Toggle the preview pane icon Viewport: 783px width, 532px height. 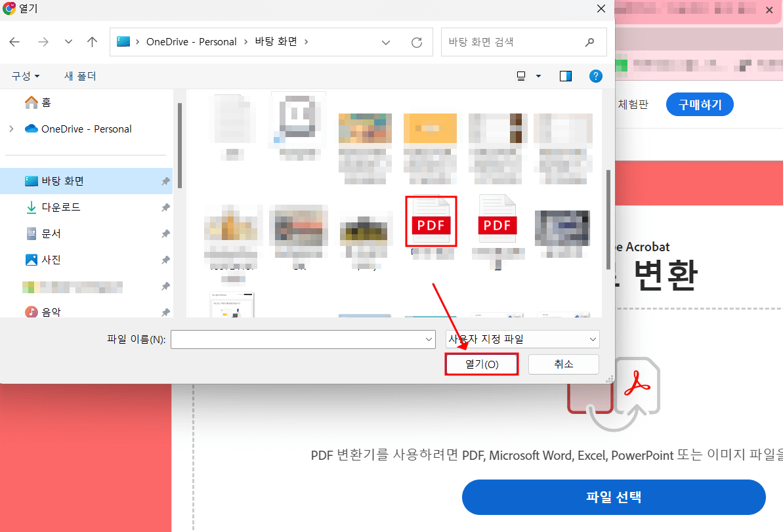coord(565,75)
